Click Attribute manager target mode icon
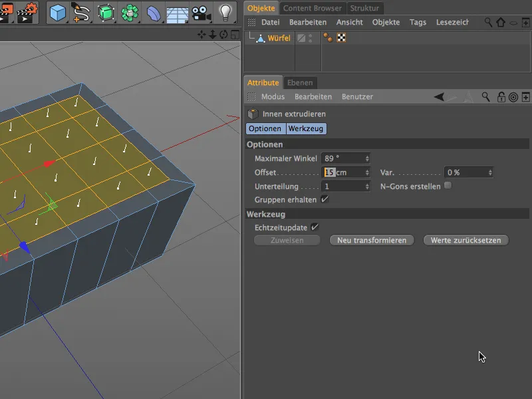Image resolution: width=532 pixels, height=399 pixels. (x=513, y=97)
